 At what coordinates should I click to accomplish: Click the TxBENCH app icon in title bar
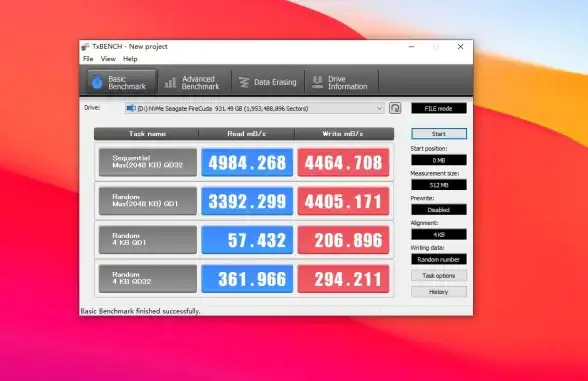point(86,46)
